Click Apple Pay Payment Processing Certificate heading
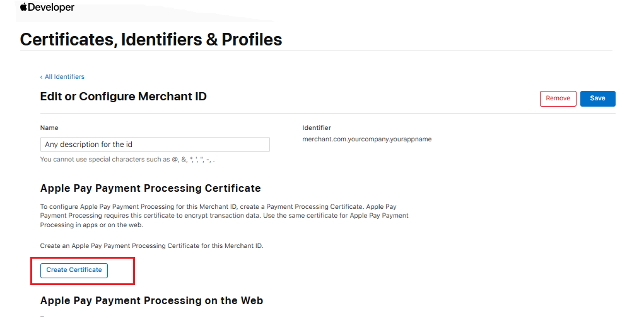The image size is (644, 318). coord(150,188)
